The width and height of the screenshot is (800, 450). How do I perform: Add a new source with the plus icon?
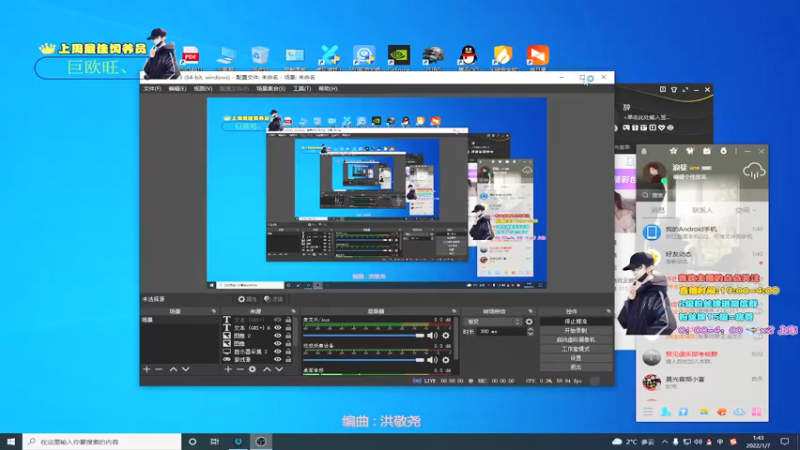click(228, 369)
